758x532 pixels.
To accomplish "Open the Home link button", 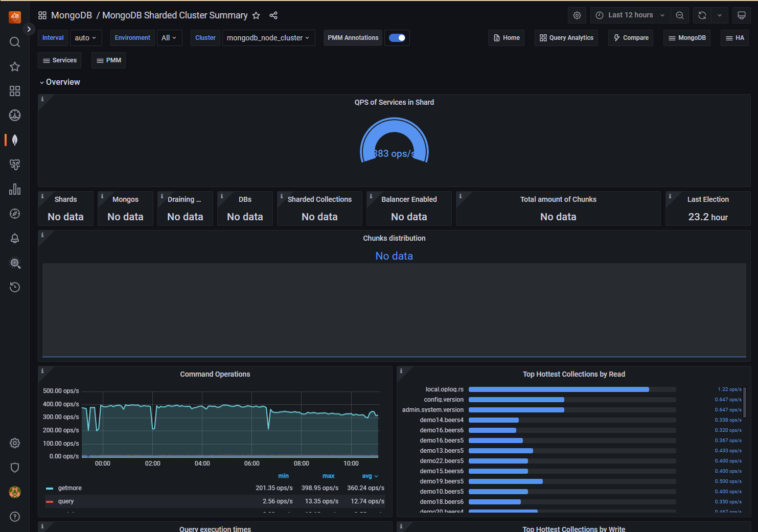I will coord(506,38).
